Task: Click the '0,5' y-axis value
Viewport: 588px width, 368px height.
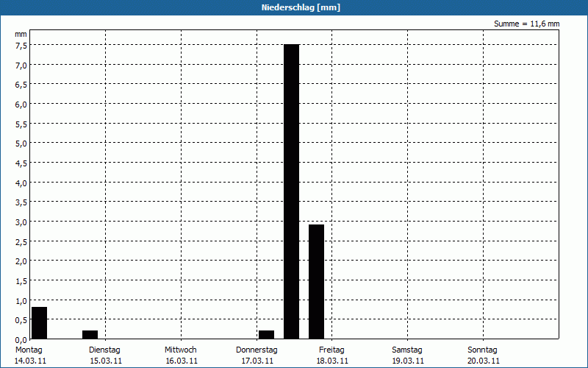Action: (x=21, y=320)
